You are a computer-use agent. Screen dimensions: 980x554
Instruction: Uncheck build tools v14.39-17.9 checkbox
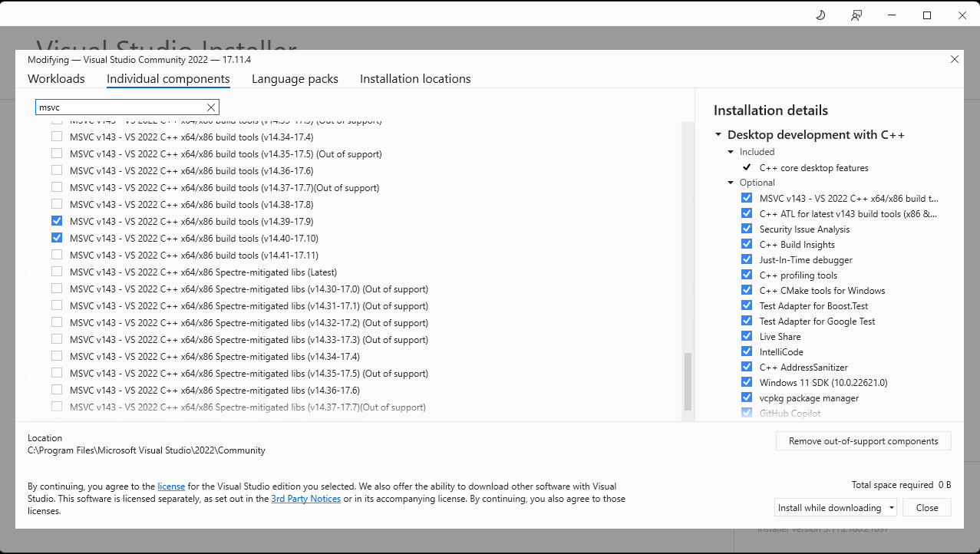(57, 221)
